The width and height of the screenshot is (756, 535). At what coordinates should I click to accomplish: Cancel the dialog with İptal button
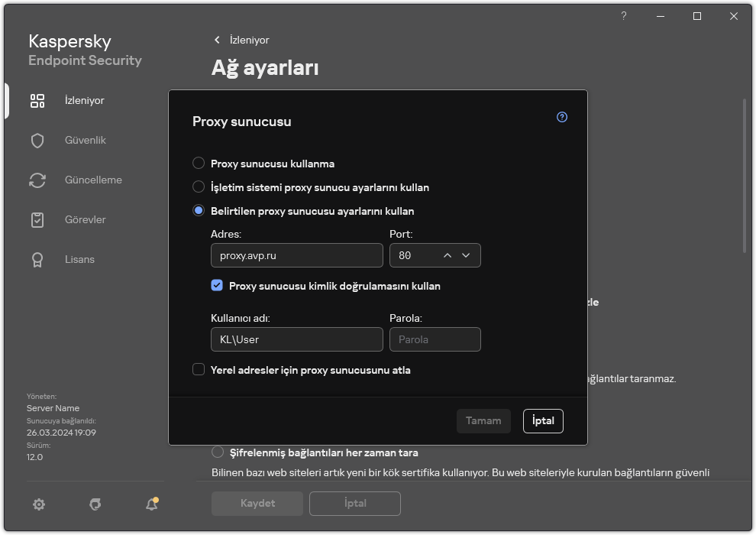(543, 421)
